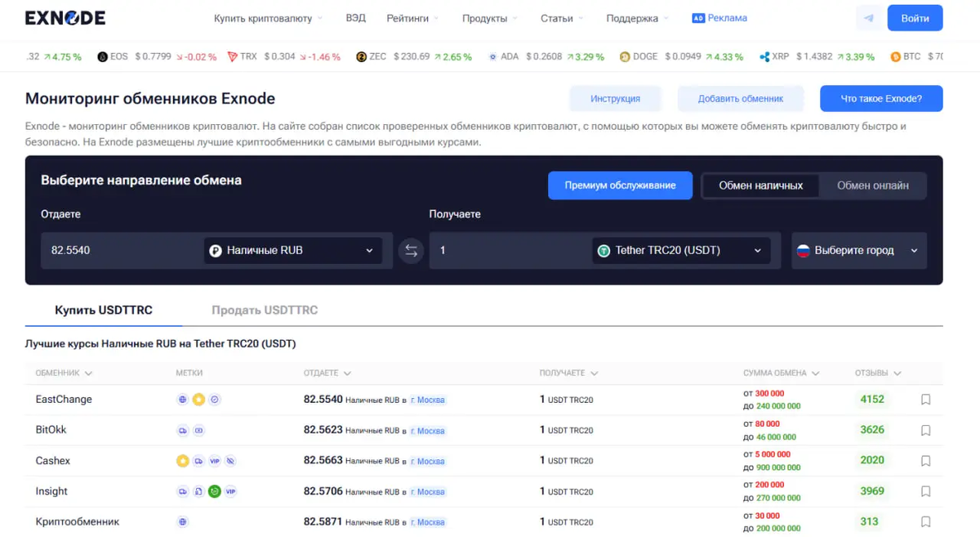Image resolution: width=980 pixels, height=537 pixels.
Task: Click Insight VIP badge
Action: pyautogui.click(x=230, y=491)
